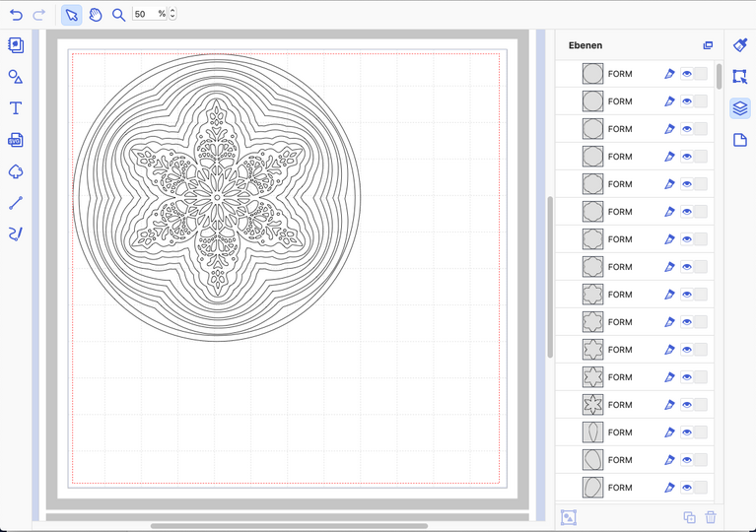
Task: Activate the magnifier Zoom tool
Action: click(118, 15)
